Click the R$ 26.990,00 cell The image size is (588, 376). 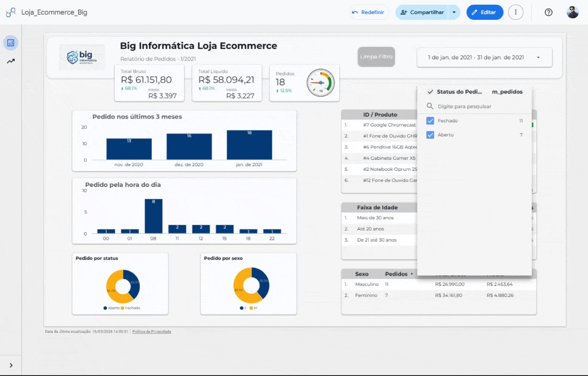[450, 284]
